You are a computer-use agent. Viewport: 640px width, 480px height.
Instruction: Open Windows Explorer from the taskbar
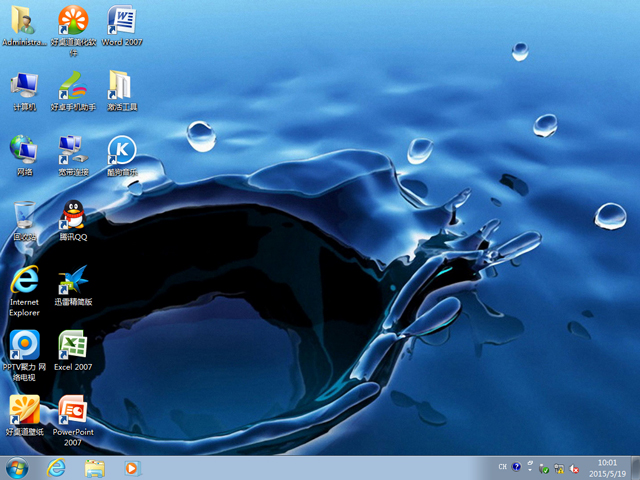[94, 468]
